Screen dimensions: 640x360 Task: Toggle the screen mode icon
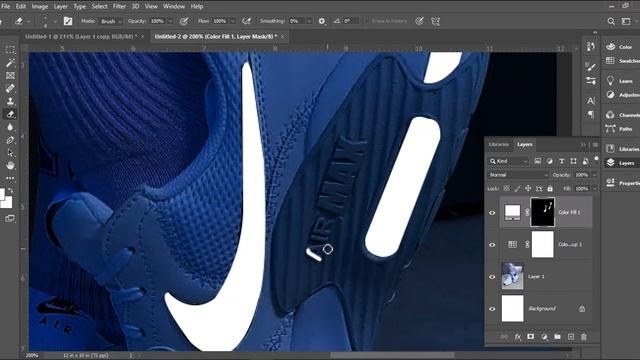(x=10, y=218)
